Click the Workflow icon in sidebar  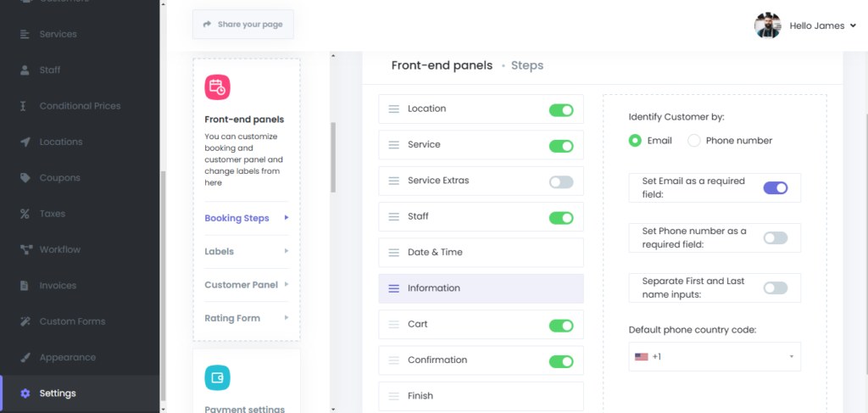[25, 249]
